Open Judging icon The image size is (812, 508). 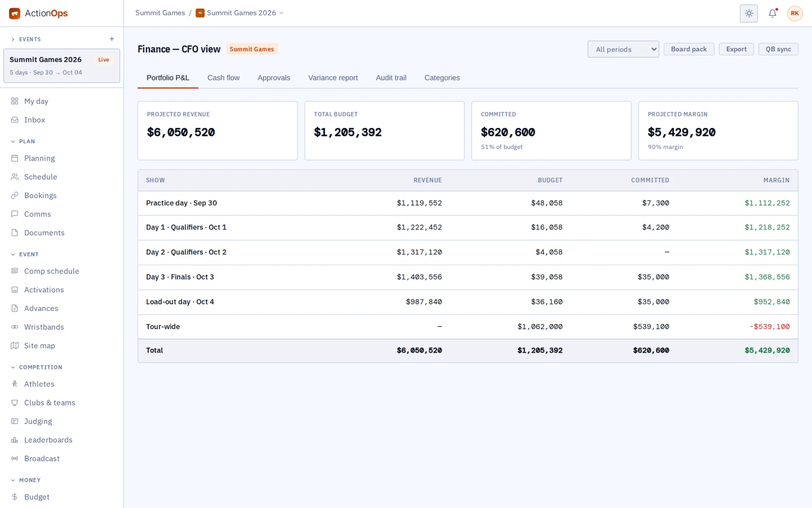point(15,421)
